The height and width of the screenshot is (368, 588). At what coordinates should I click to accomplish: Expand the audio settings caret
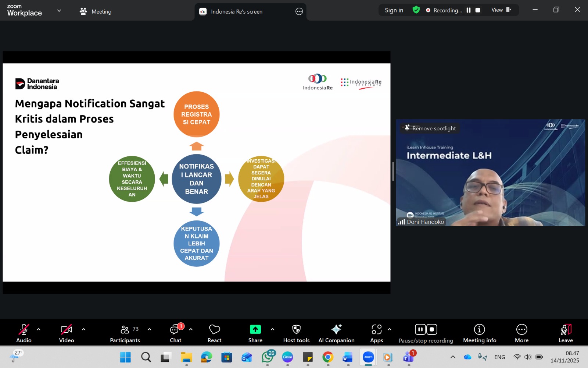click(x=39, y=329)
